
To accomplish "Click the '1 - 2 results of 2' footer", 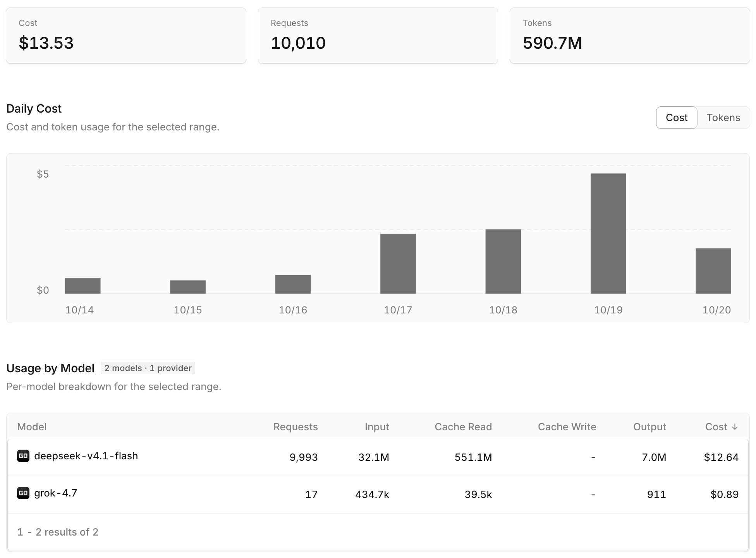I will [58, 532].
